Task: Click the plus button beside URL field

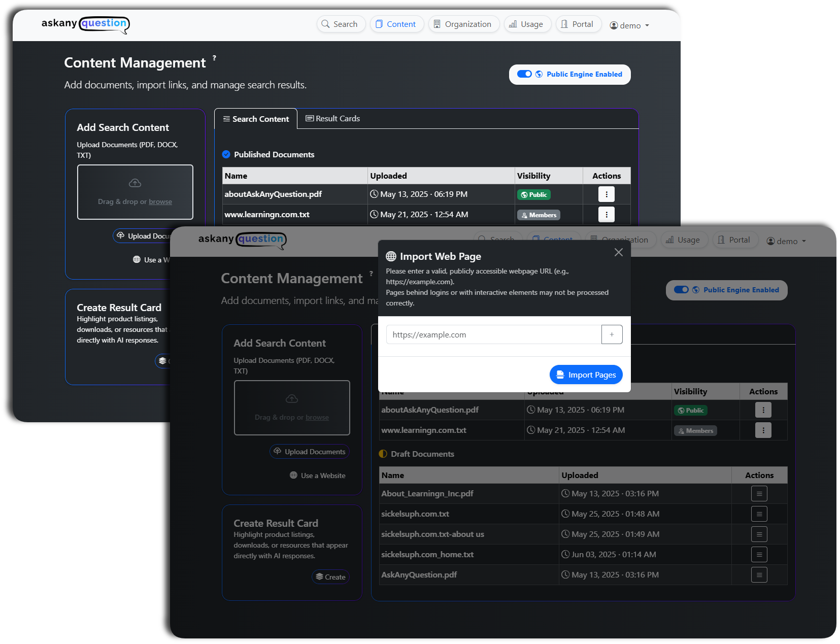Action: click(x=612, y=334)
